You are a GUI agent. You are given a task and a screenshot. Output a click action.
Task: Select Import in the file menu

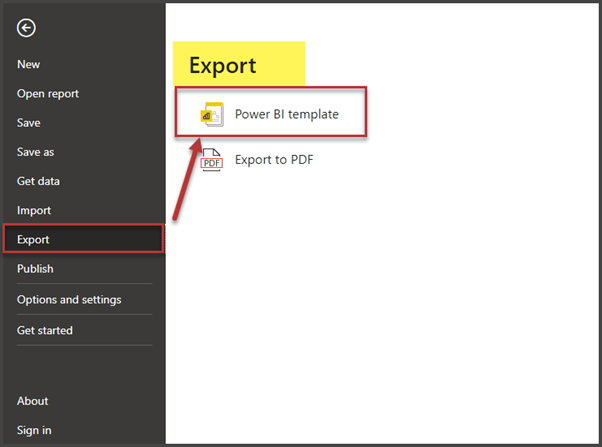[x=34, y=210]
